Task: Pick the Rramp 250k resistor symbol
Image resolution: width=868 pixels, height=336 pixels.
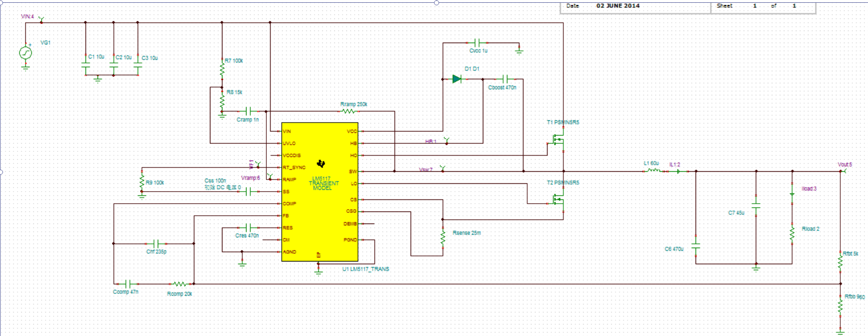Action: (x=348, y=111)
